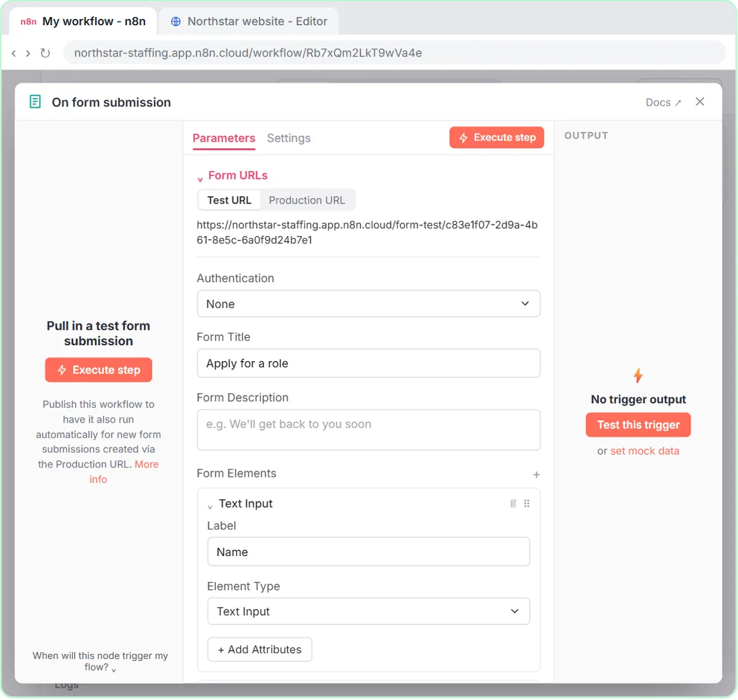
Task: Switch to the Settings tab
Action: (x=288, y=138)
